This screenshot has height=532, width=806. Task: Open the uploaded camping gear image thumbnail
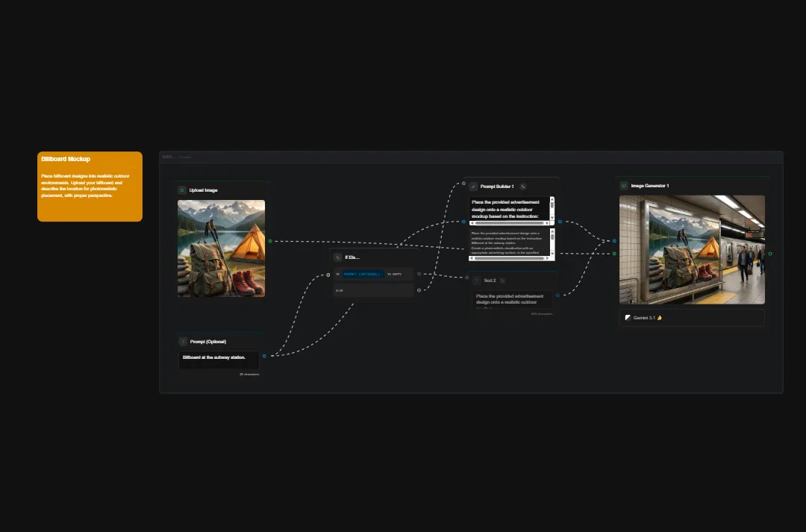tap(221, 248)
